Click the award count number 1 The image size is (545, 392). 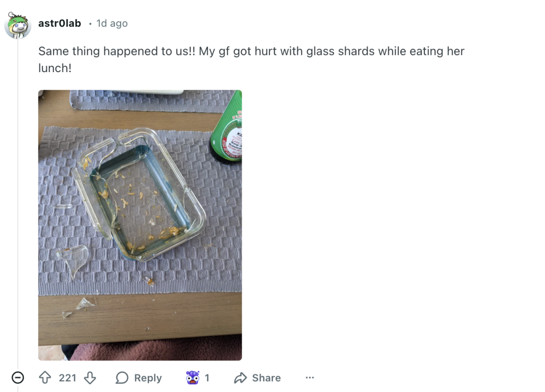[207, 378]
